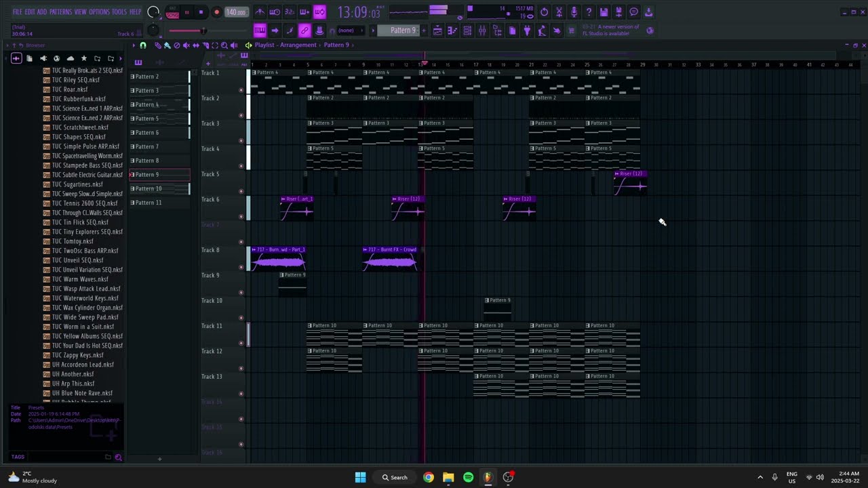This screenshot has height=488, width=868.
Task: Show browser plugin database tab icon
Action: (43, 58)
